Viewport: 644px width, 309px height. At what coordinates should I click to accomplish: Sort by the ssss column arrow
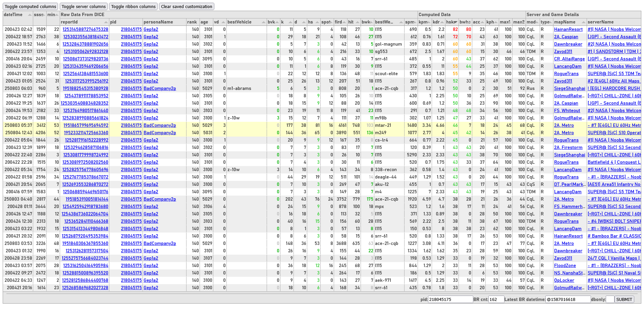pos(44,15)
